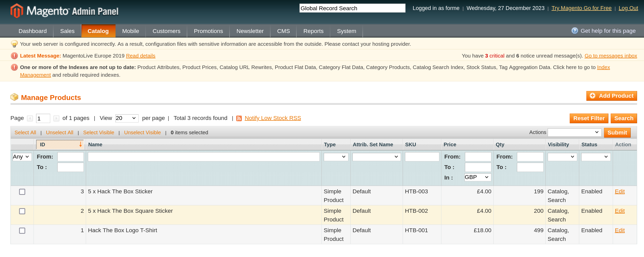Check the Square Sticker product row
644x257 pixels.
(x=22, y=211)
